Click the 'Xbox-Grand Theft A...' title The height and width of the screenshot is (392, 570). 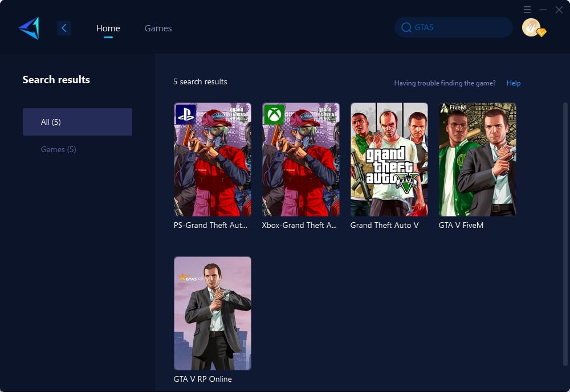[300, 225]
